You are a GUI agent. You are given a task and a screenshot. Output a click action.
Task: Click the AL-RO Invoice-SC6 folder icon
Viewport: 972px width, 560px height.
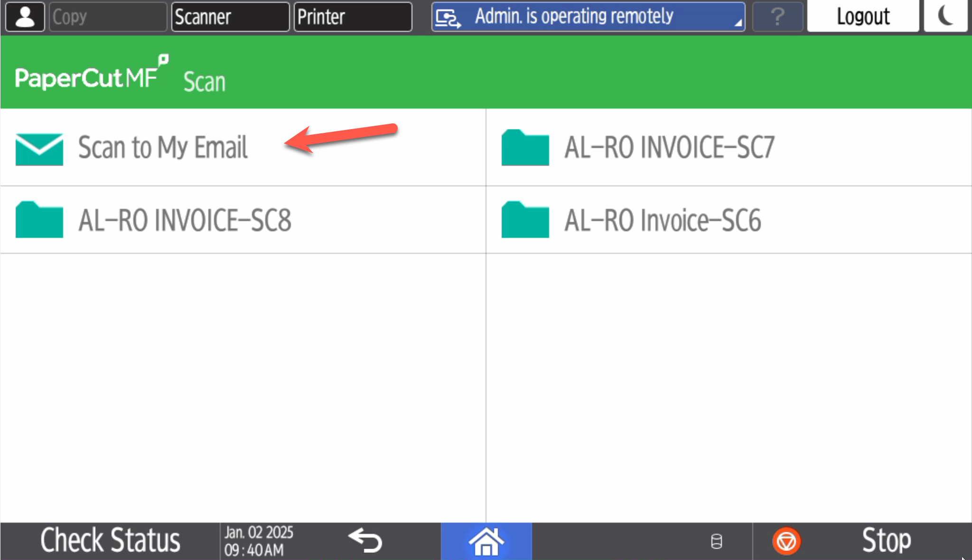[525, 220]
